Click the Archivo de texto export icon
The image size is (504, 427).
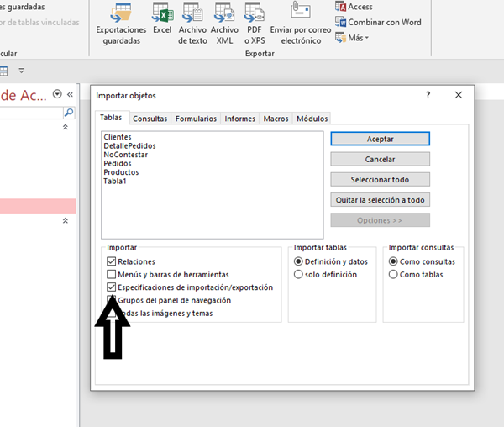tap(192, 13)
